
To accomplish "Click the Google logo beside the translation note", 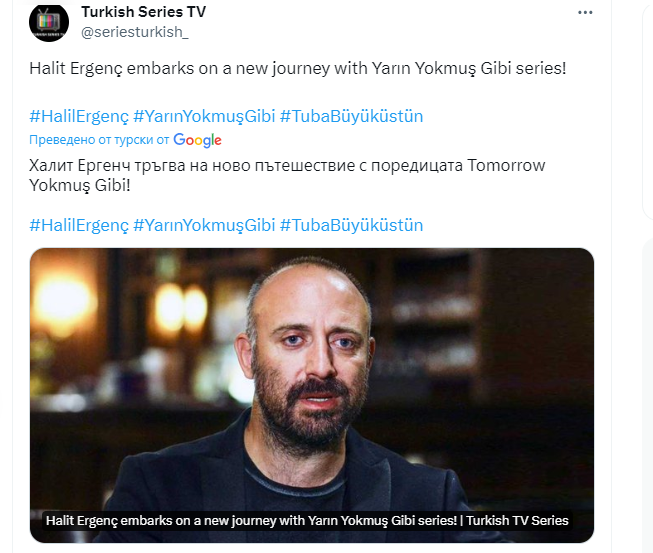I will pos(197,140).
